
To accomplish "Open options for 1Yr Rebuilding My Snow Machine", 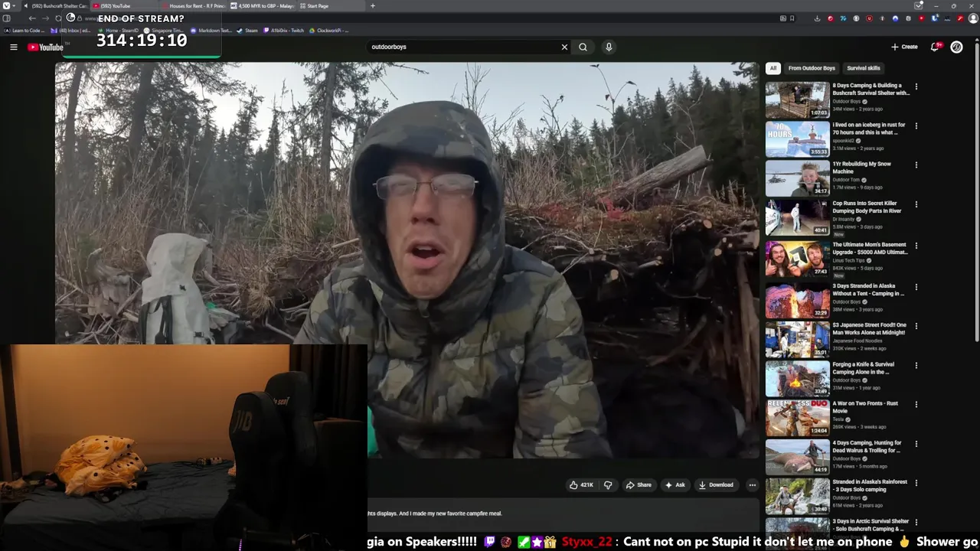I will 916,165.
